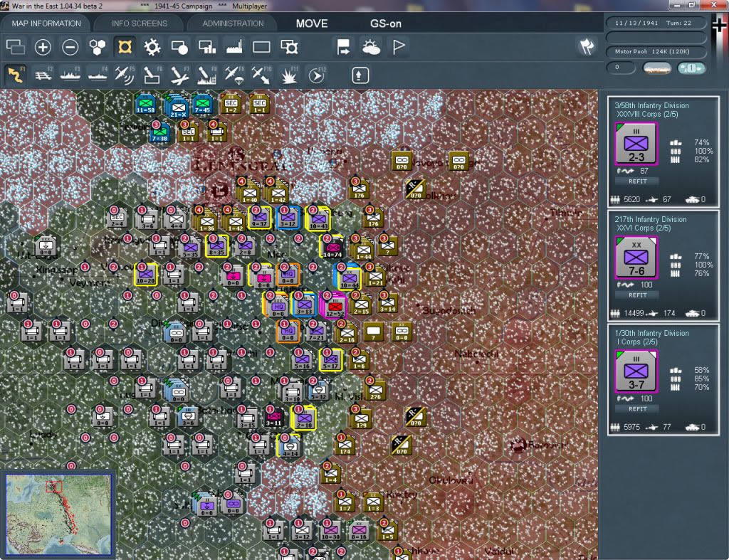Select the 2-3 unit counter in the side panel
The image size is (729, 560).
(x=636, y=144)
